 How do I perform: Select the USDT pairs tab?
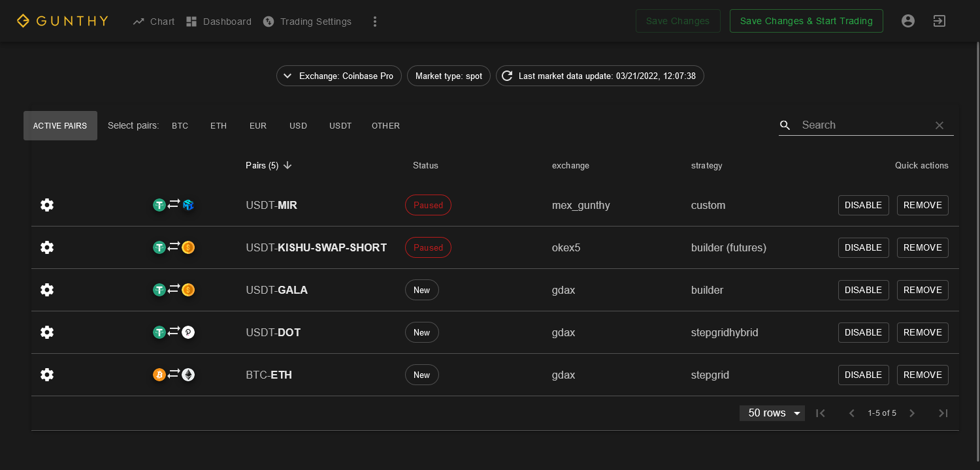pos(340,126)
